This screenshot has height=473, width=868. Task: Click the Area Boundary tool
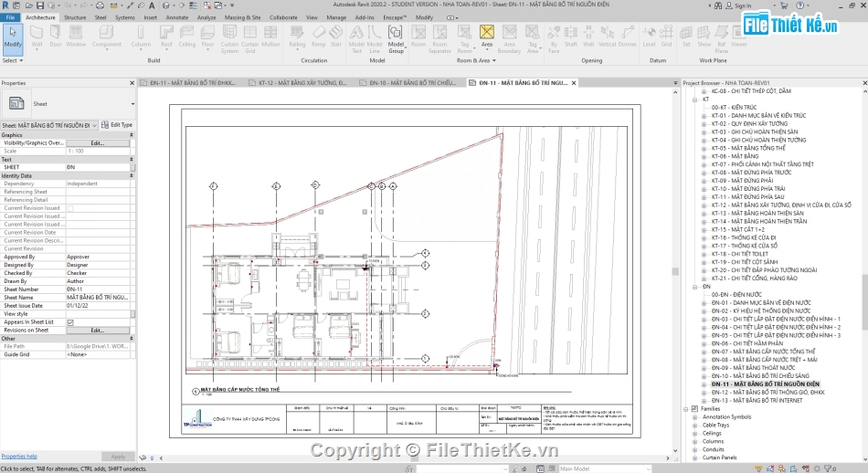click(509, 39)
